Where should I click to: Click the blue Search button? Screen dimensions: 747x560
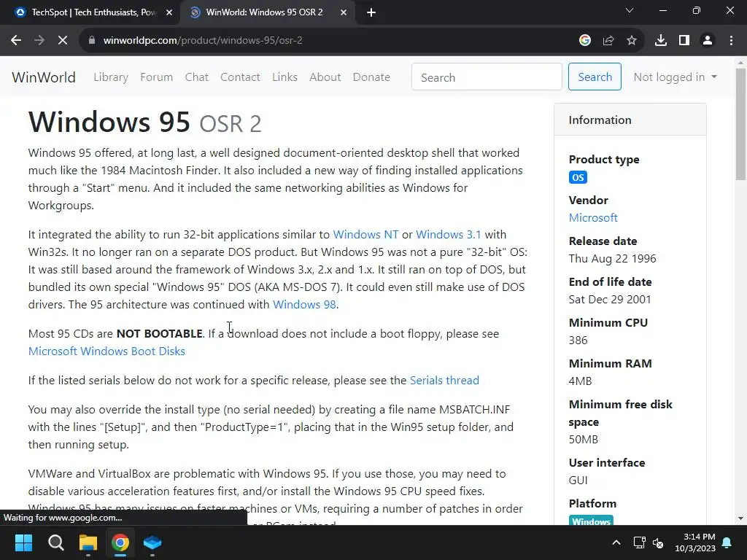pyautogui.click(x=595, y=77)
